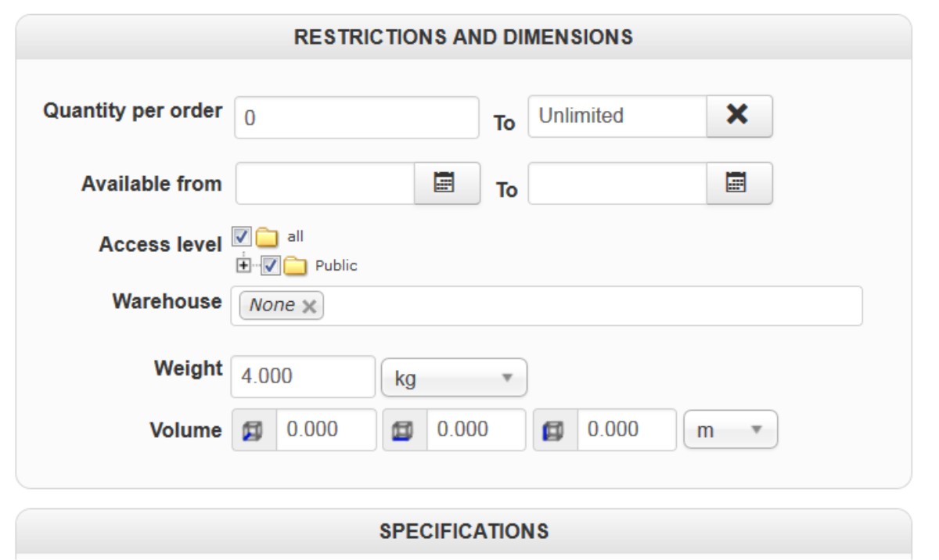Uncheck the all access level checkbox
Screen dimensions: 939x560
click(x=242, y=236)
